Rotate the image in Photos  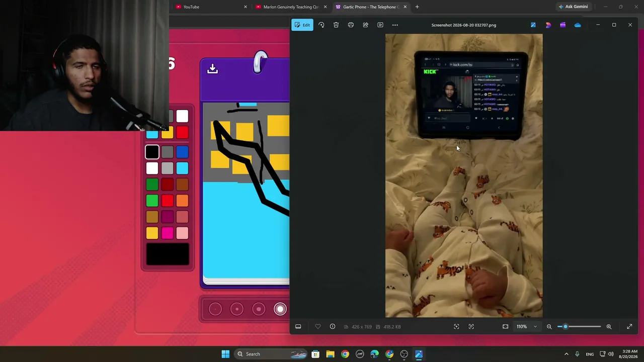pos(321,25)
